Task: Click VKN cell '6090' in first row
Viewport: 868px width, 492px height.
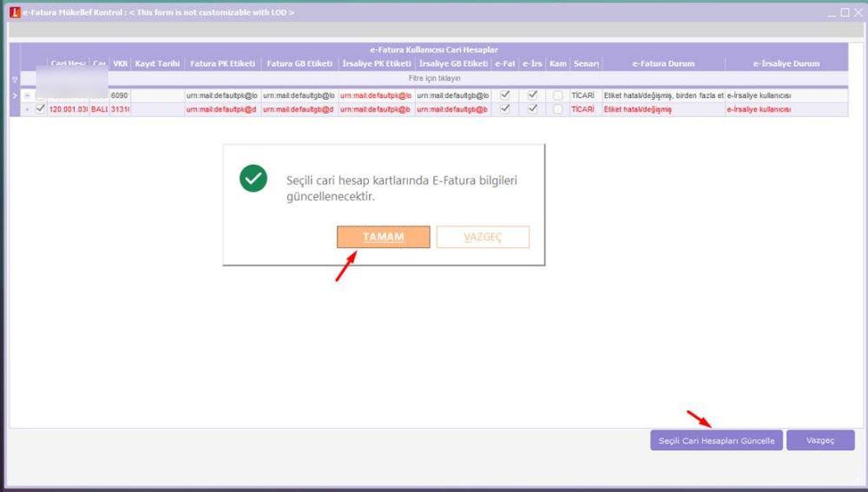Action: (x=120, y=95)
